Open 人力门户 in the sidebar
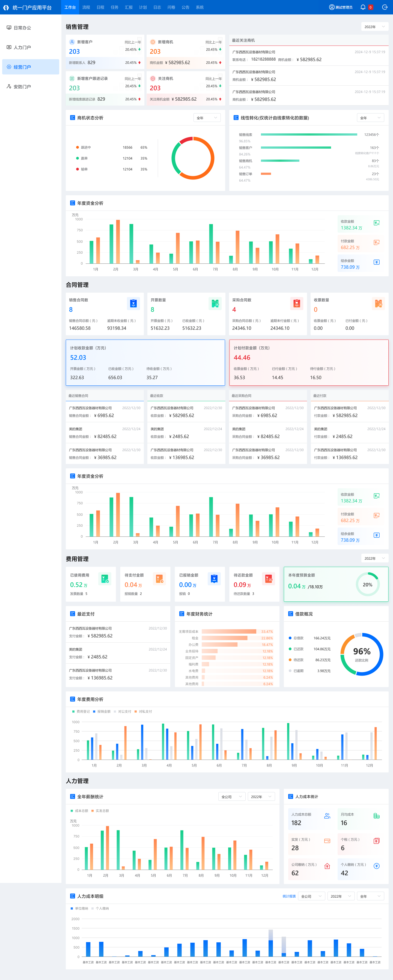Image resolution: width=393 pixels, height=980 pixels. click(22, 47)
